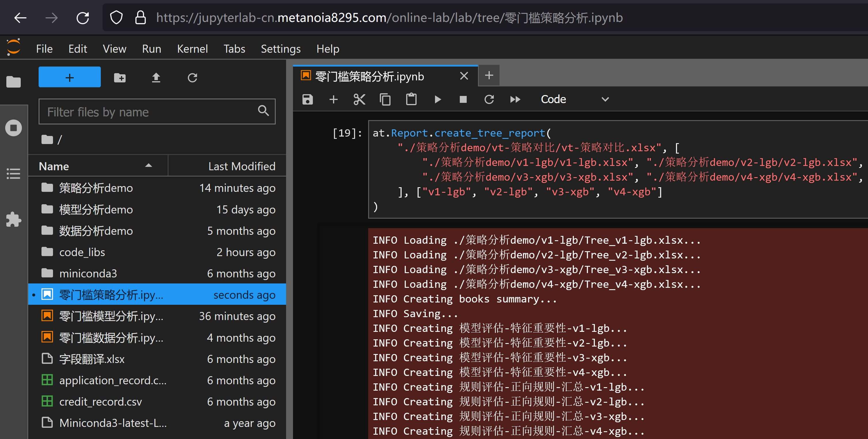Click the blue New Launcher plus button
Image resolution: width=868 pixels, height=439 pixels.
(x=69, y=77)
